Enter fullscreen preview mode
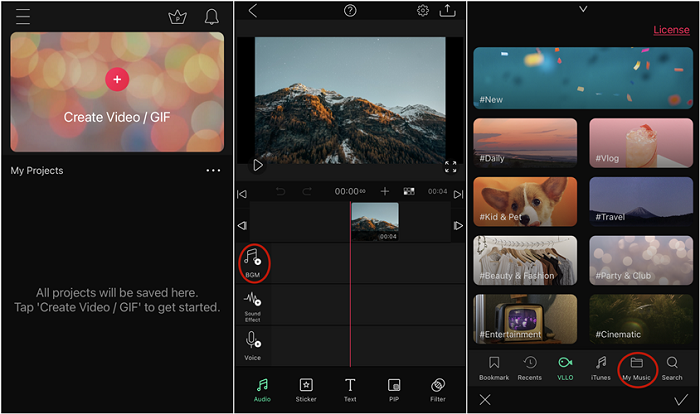The image size is (700, 414). pyautogui.click(x=450, y=166)
